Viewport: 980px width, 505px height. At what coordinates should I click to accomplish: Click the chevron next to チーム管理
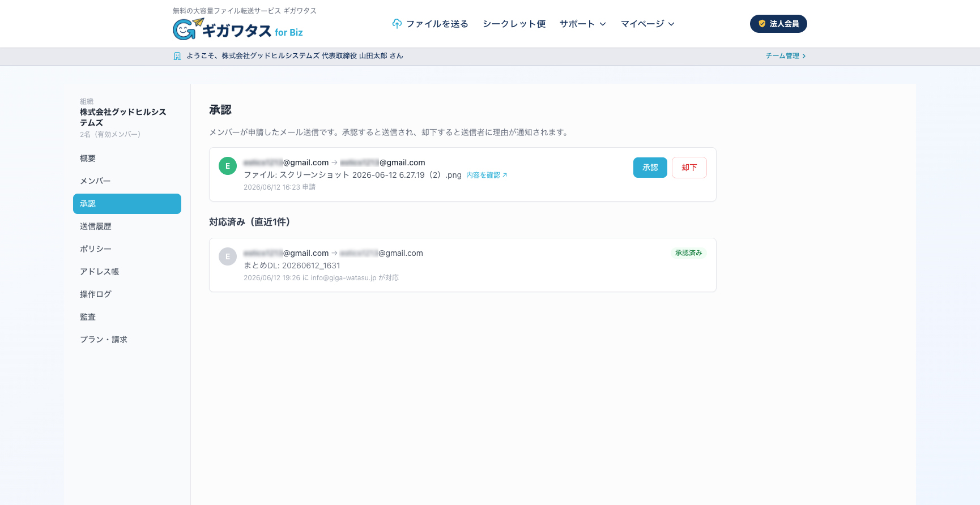tap(804, 56)
